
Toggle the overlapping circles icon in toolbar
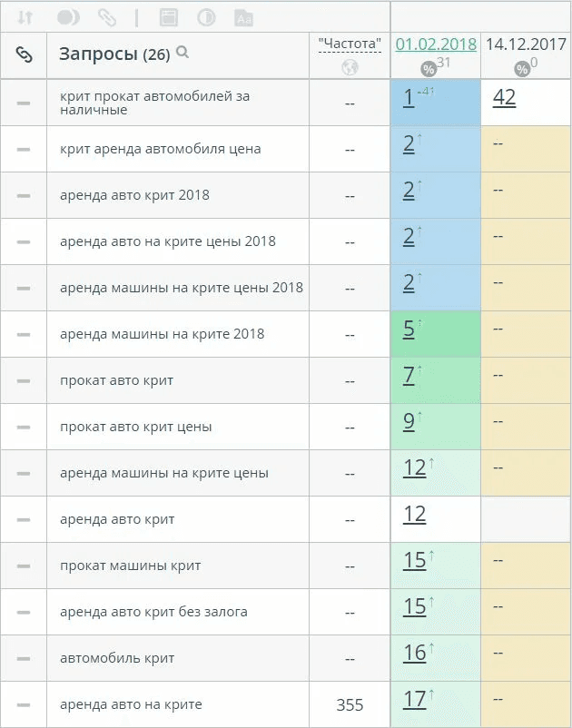[x=68, y=17]
